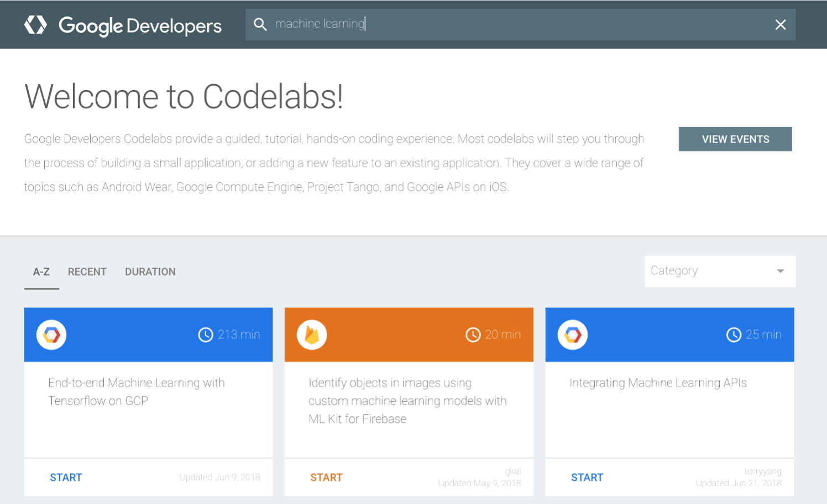This screenshot has width=827, height=504.
Task: Click the VIEW EVENTS button
Action: point(735,139)
